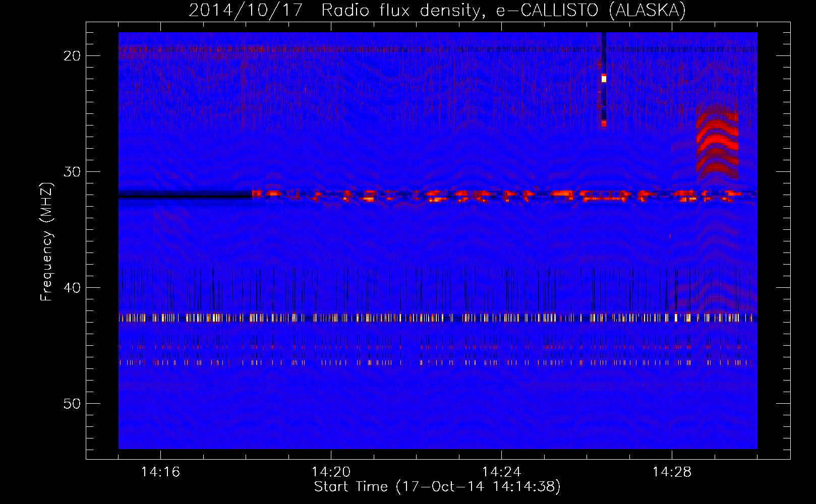The height and width of the screenshot is (504, 816).
Task: Click the bright white spot near 22 MHz
Action: (x=604, y=79)
